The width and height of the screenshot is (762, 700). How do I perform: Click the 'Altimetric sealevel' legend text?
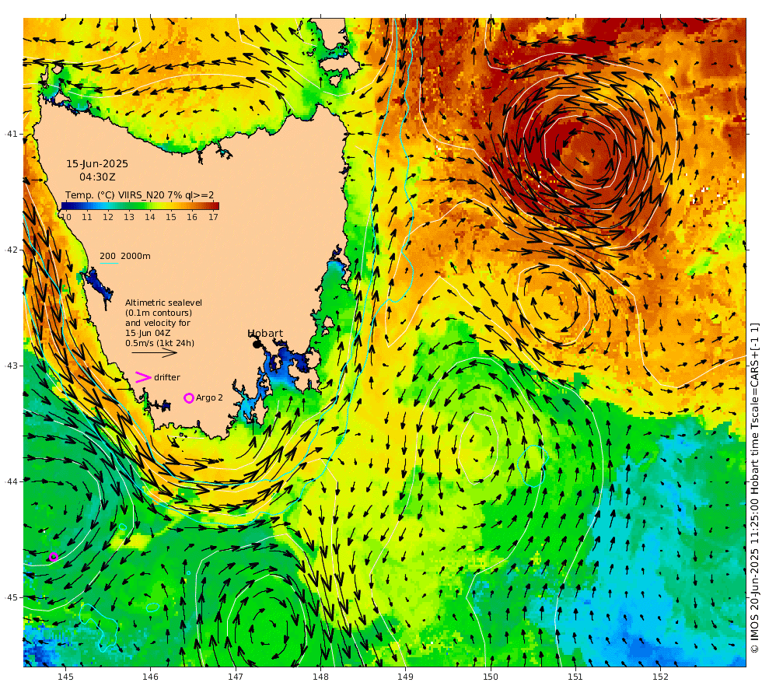coord(164,303)
